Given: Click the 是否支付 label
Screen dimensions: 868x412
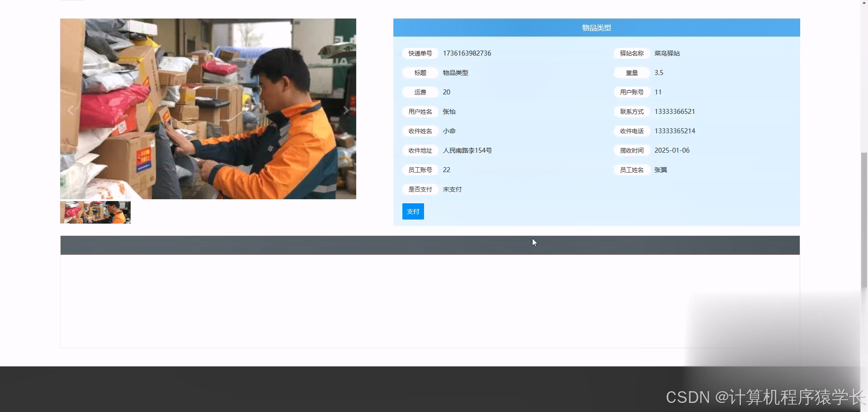Looking at the screenshot, I should [x=420, y=189].
